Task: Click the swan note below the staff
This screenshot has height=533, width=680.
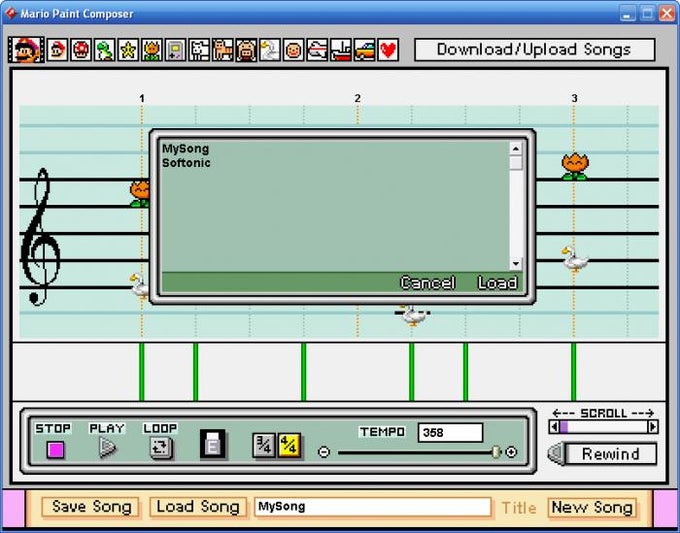Action: pyautogui.click(x=413, y=314)
